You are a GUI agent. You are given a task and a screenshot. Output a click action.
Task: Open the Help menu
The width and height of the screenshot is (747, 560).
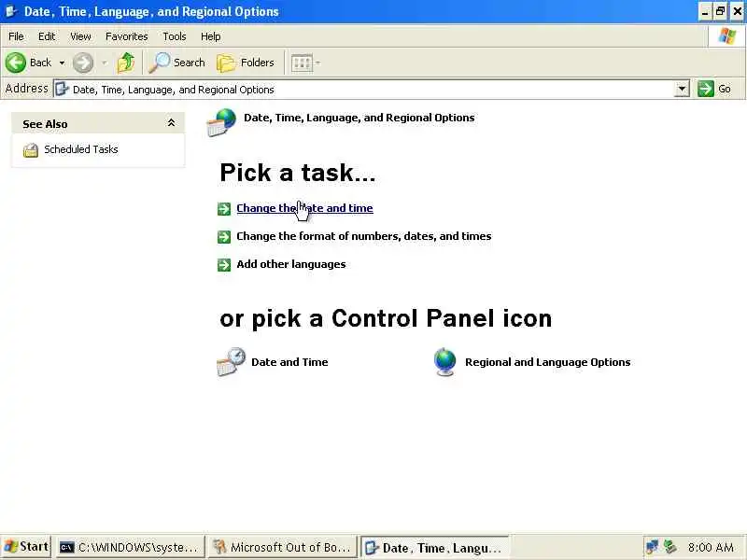[211, 36]
